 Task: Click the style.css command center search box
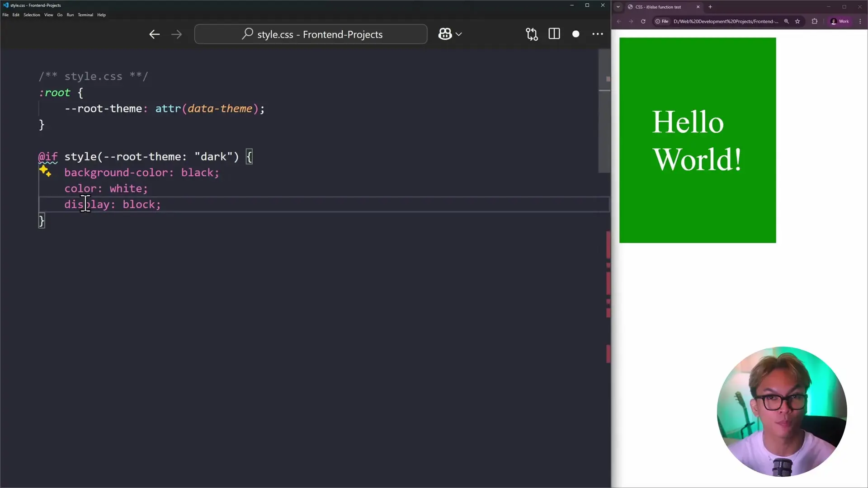(x=311, y=34)
